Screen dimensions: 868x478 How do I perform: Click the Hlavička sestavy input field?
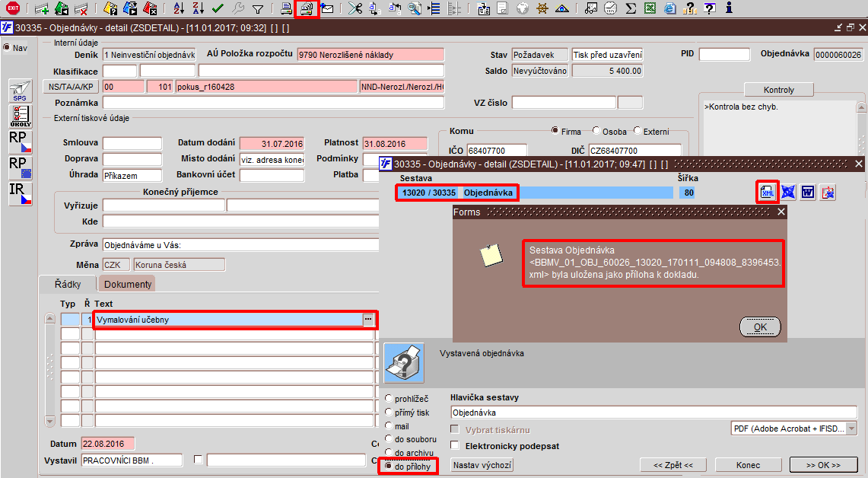point(653,413)
